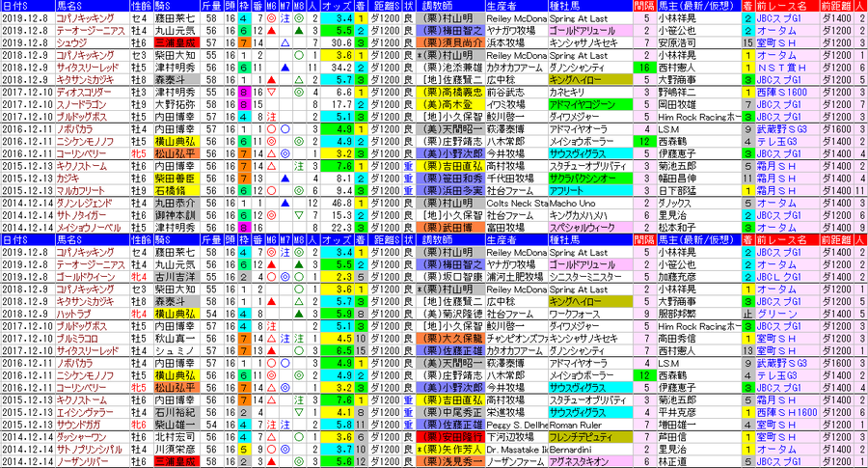
Task: Click trainer (栗)坂口智康
Action: click(x=451, y=277)
